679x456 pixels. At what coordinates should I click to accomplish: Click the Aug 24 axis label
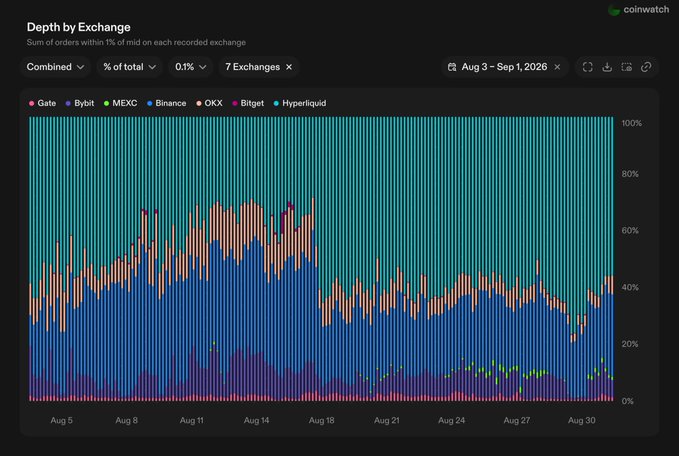(x=452, y=420)
